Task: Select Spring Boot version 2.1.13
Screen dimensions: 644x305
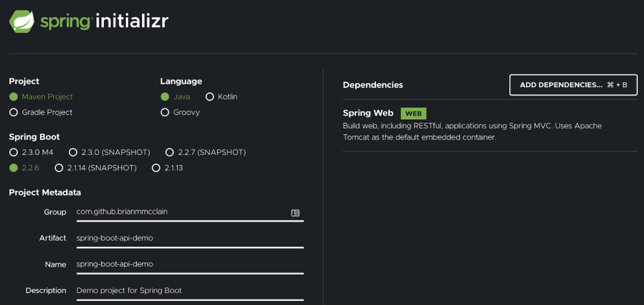Action: click(156, 168)
